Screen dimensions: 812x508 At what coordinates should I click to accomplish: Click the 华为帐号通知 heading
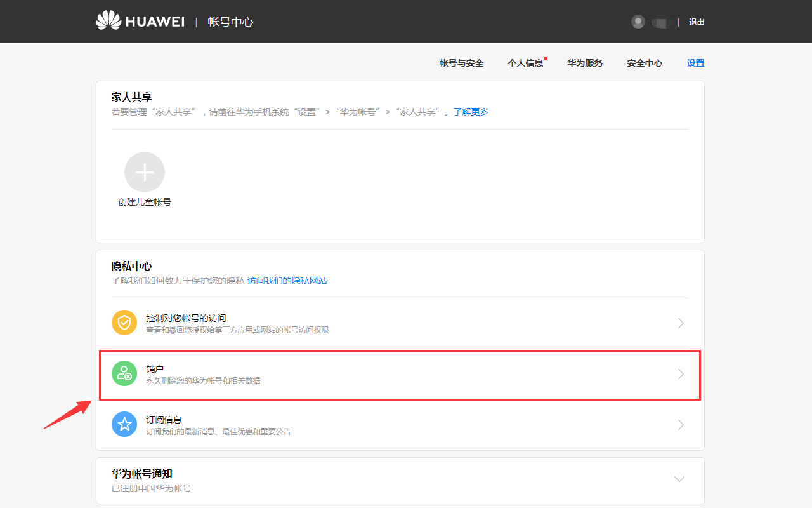click(x=142, y=474)
